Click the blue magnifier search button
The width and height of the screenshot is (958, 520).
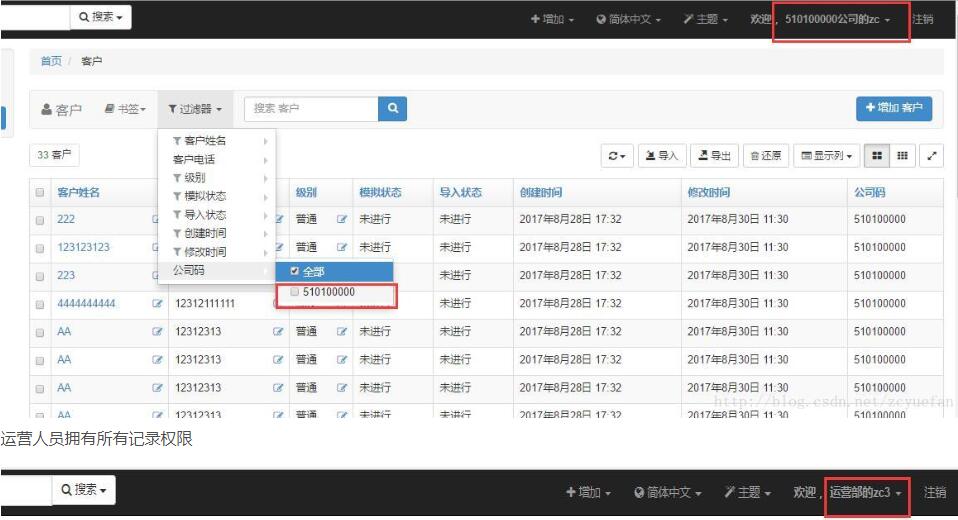(x=392, y=109)
